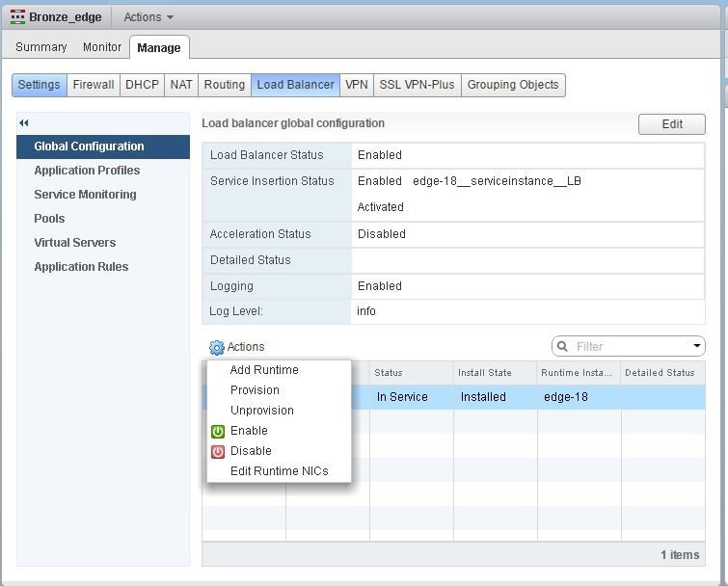728x586 pixels.
Task: Click the Edit button
Action: (x=672, y=124)
